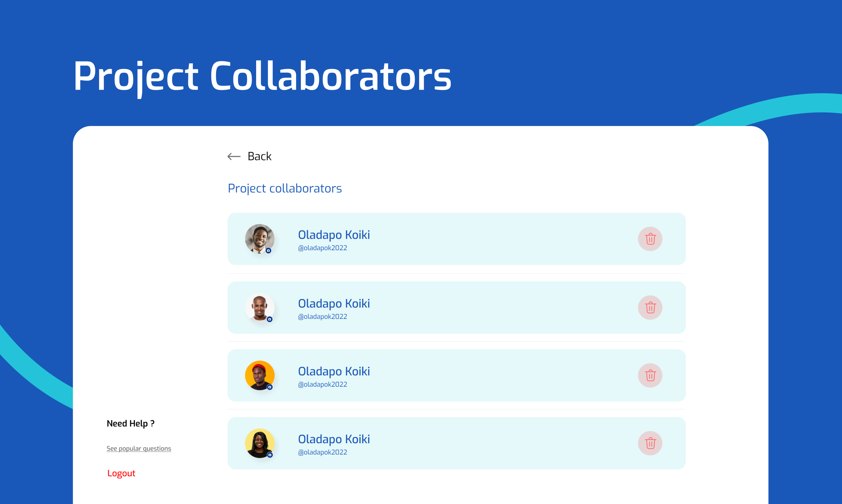The image size is (842, 504).
Task: Open second collaborator's profile photo
Action: pos(259,307)
